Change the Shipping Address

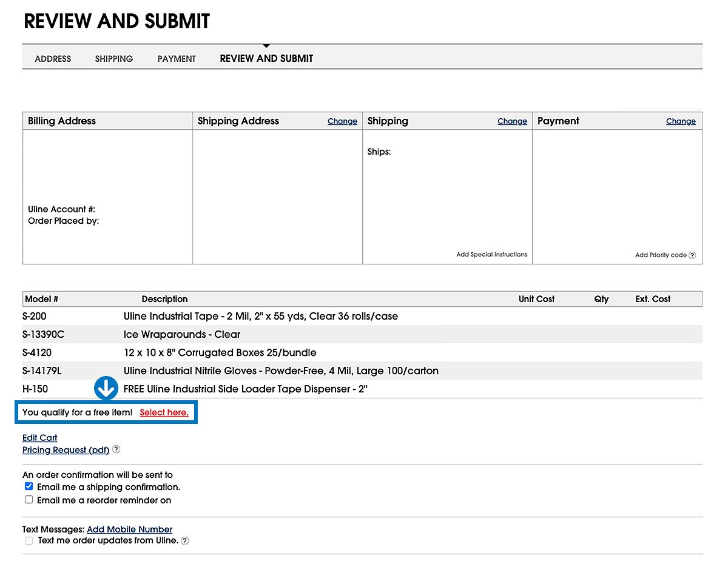click(x=342, y=121)
